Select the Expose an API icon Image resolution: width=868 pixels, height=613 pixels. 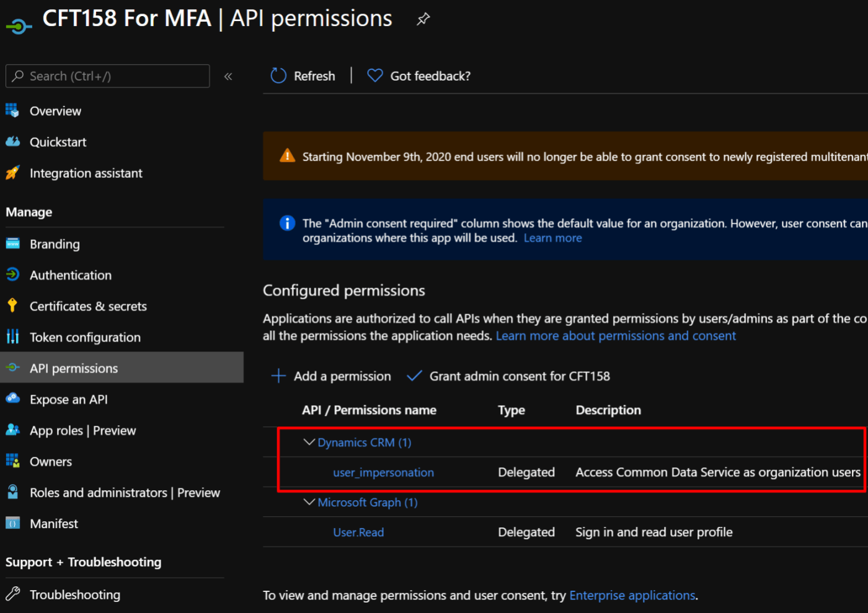click(13, 399)
